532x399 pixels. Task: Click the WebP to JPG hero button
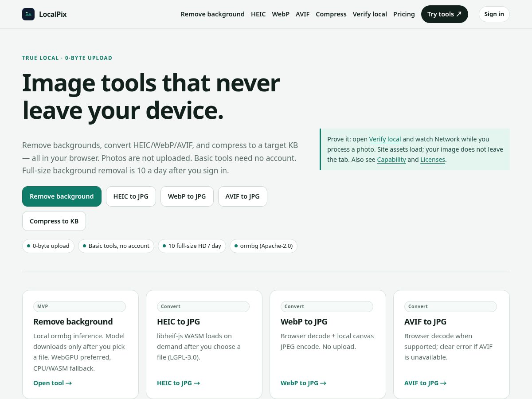187,196
